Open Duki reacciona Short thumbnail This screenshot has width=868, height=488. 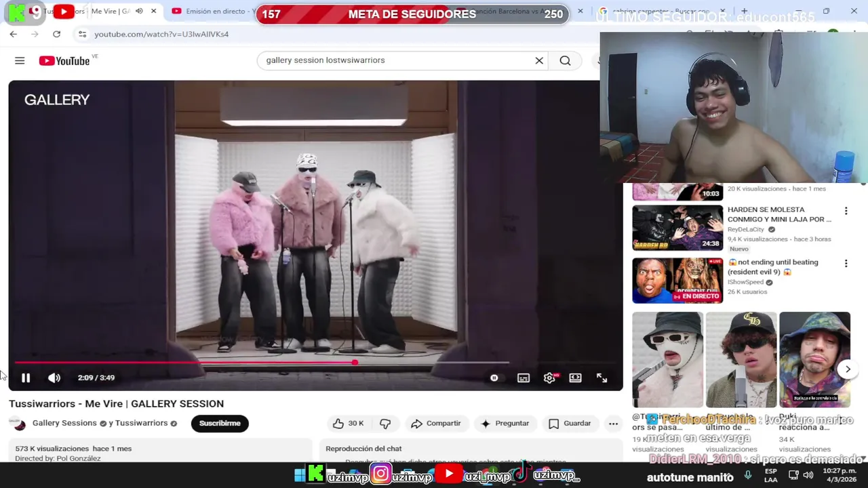coord(814,359)
